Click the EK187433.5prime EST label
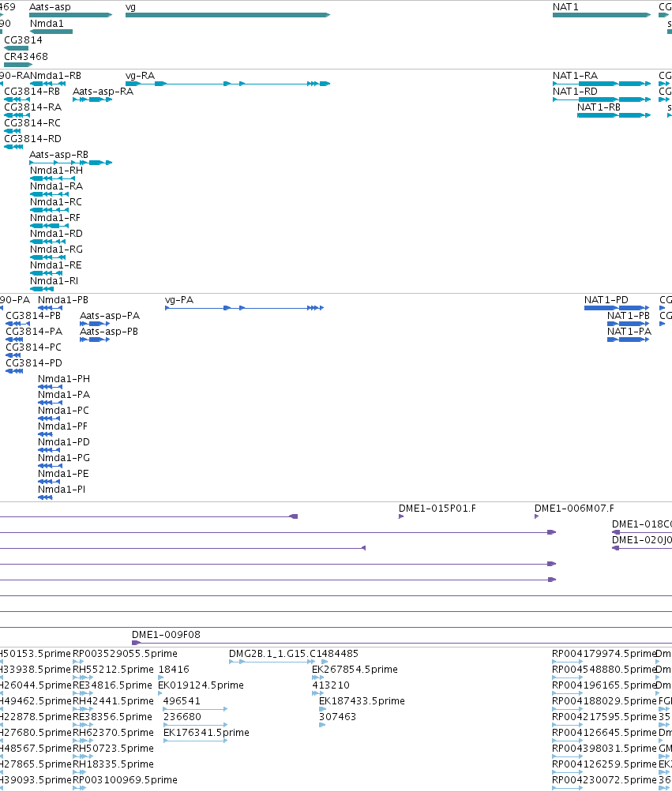 (x=362, y=701)
